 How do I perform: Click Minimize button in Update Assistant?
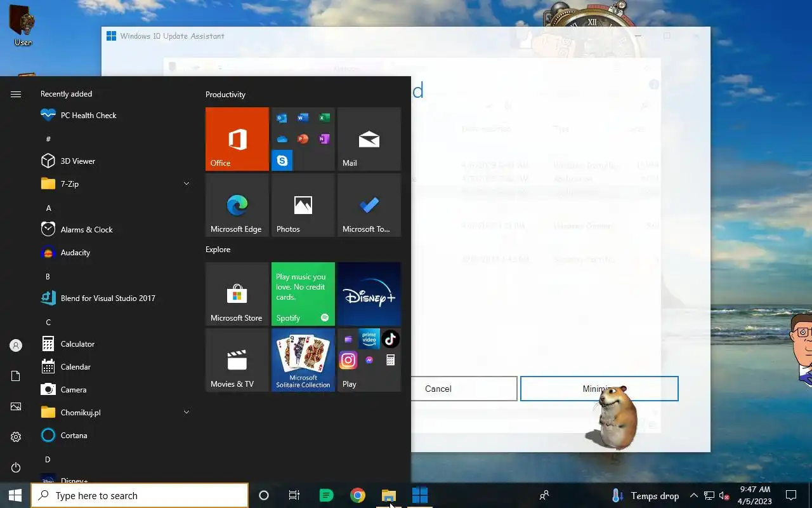click(599, 389)
